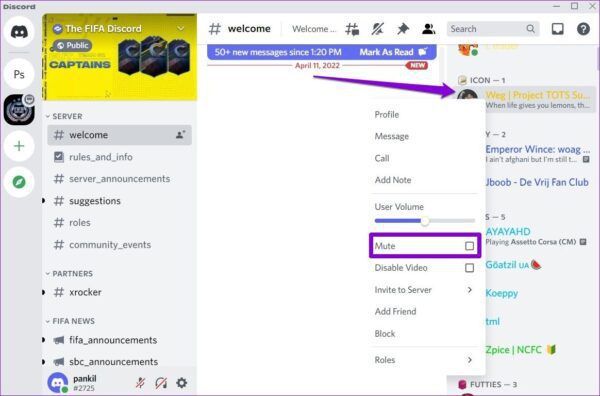600x396 pixels.
Task: Open the Inbox icon
Action: coord(558,29)
